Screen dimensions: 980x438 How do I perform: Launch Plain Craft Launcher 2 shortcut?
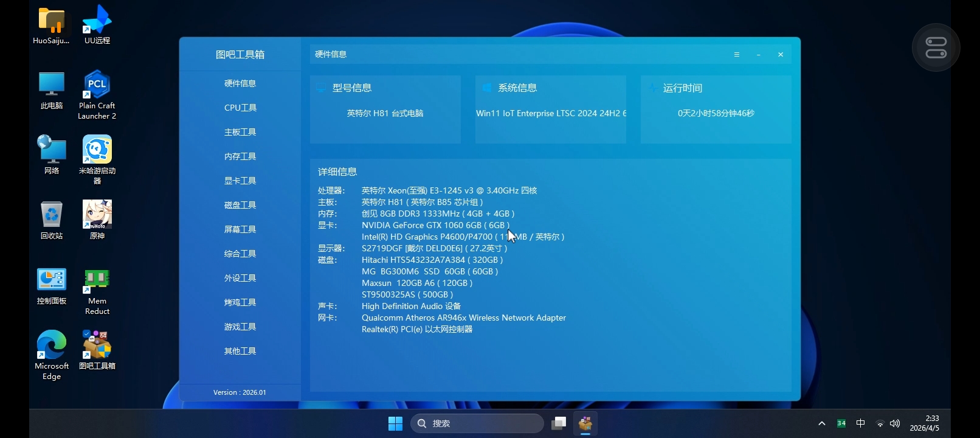click(97, 96)
